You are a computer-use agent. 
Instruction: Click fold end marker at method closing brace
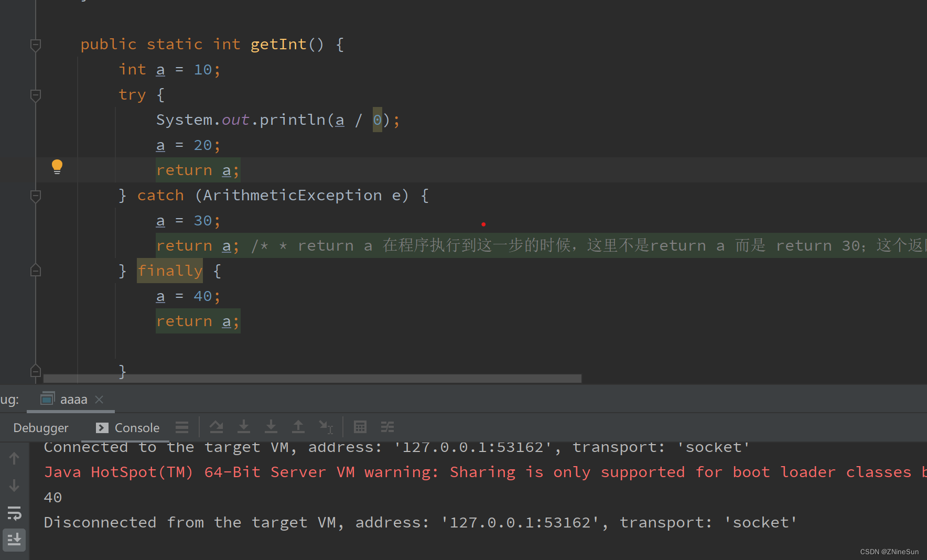pyautogui.click(x=36, y=371)
